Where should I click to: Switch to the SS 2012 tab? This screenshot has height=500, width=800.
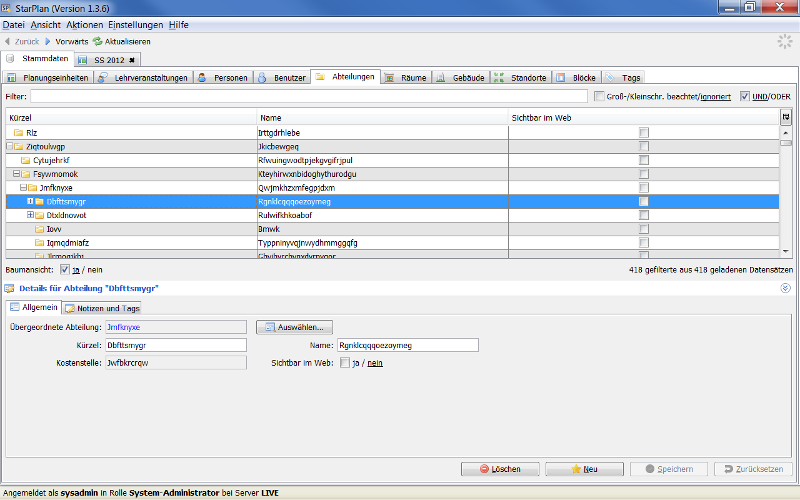coord(109,60)
